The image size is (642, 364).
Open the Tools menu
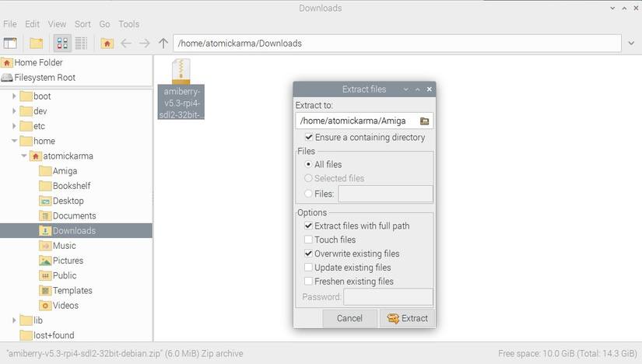[129, 24]
